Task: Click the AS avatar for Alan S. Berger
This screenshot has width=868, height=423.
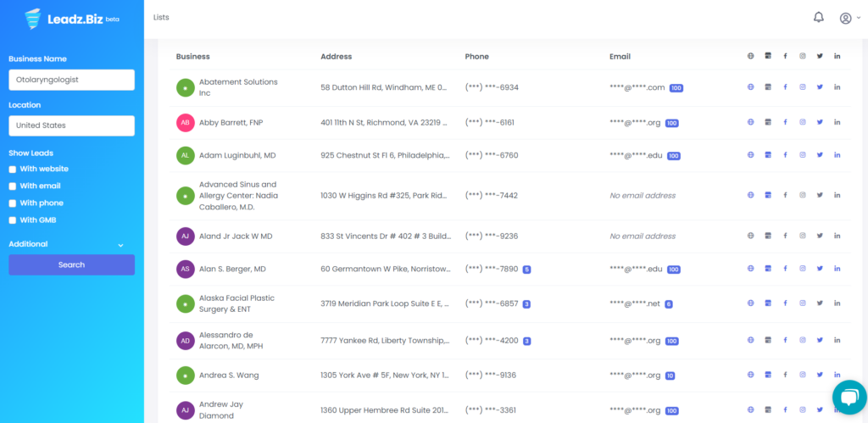Action: [186, 269]
